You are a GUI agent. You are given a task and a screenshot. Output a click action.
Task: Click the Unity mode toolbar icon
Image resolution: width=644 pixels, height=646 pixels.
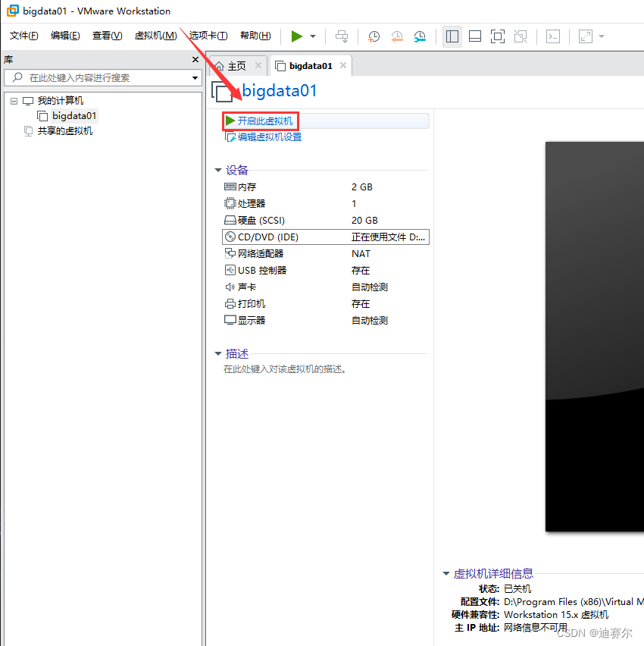tap(521, 36)
